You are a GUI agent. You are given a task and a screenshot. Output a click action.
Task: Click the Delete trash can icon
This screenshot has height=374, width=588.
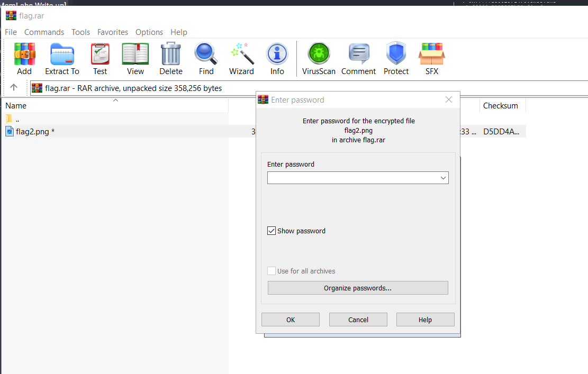(170, 54)
